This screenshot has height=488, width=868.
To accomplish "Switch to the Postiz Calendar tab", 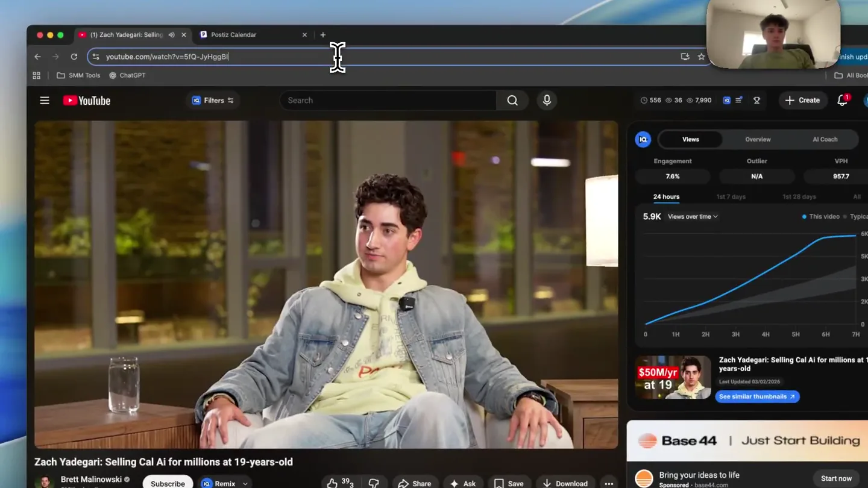I will click(253, 35).
